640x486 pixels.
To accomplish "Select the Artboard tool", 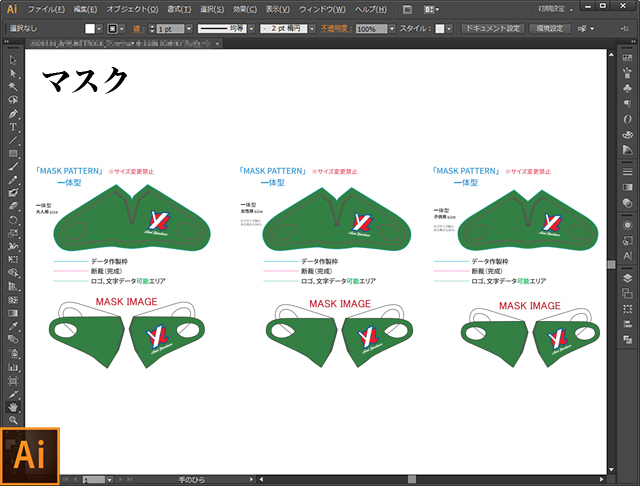I will [x=13, y=381].
